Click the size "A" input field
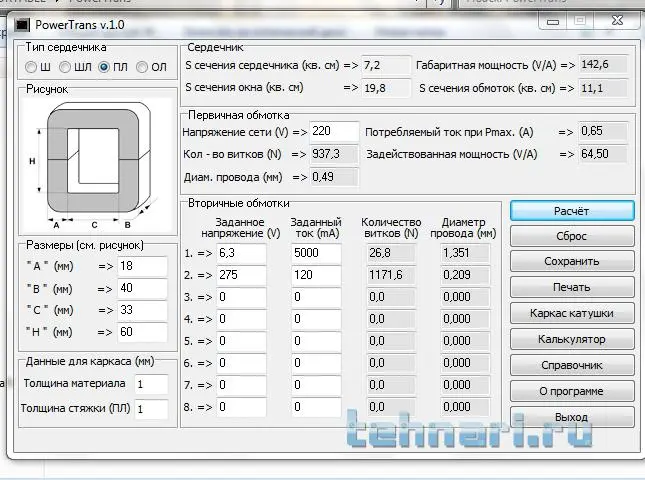 point(144,265)
